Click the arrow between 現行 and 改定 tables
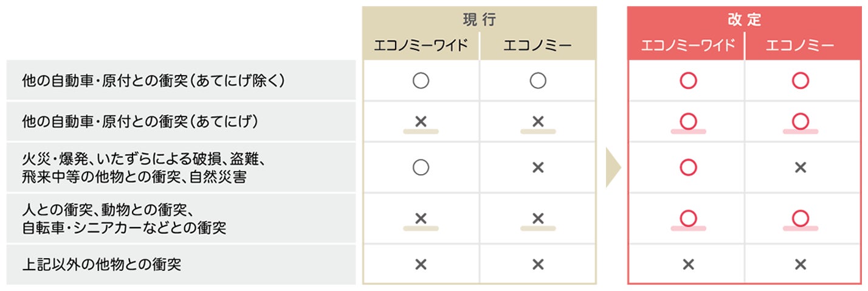Screen dimensions: 868x291 [x=613, y=167]
